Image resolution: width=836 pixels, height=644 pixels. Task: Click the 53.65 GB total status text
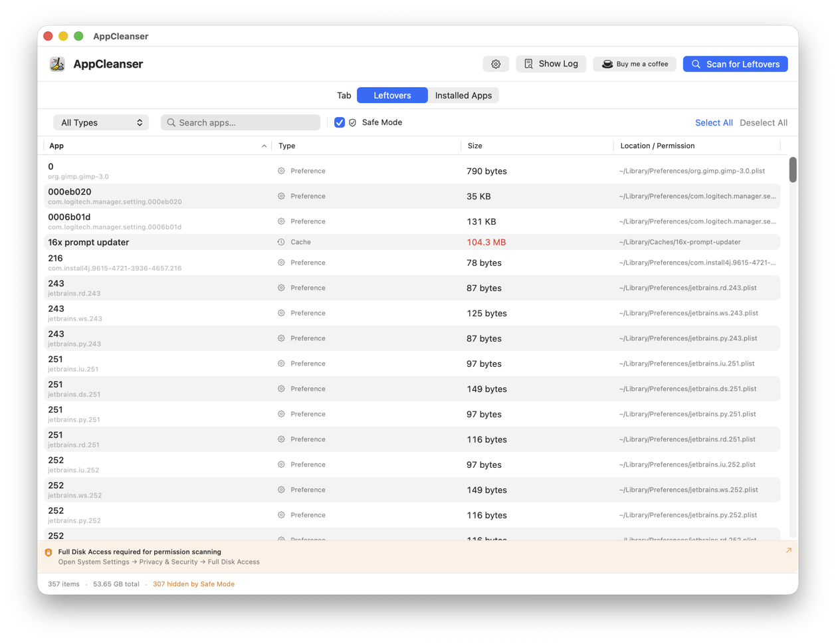[116, 584]
